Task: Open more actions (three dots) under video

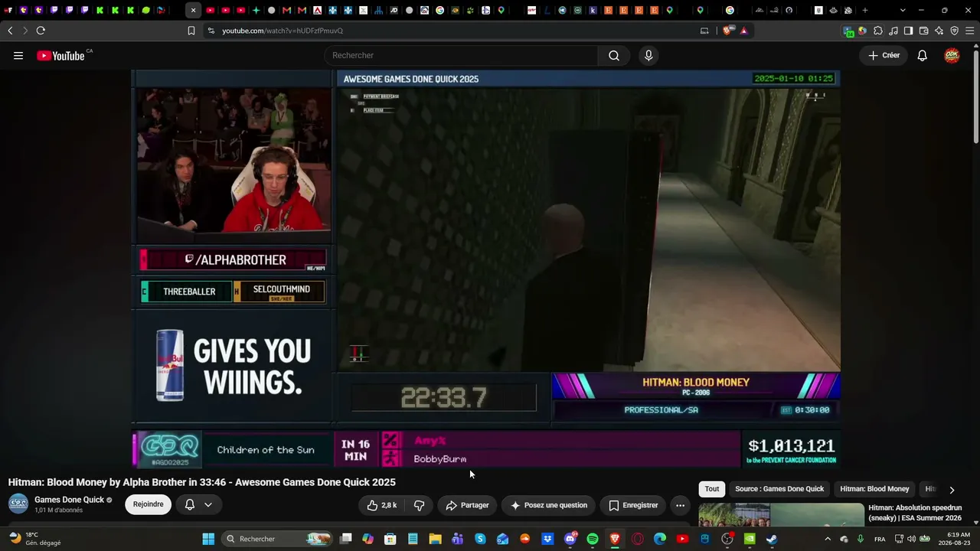Action: (x=680, y=505)
